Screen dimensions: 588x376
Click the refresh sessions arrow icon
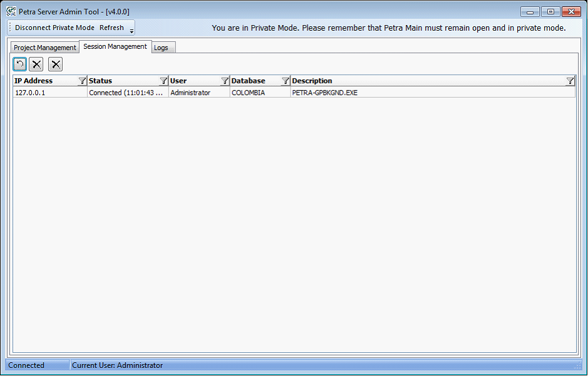pos(20,64)
